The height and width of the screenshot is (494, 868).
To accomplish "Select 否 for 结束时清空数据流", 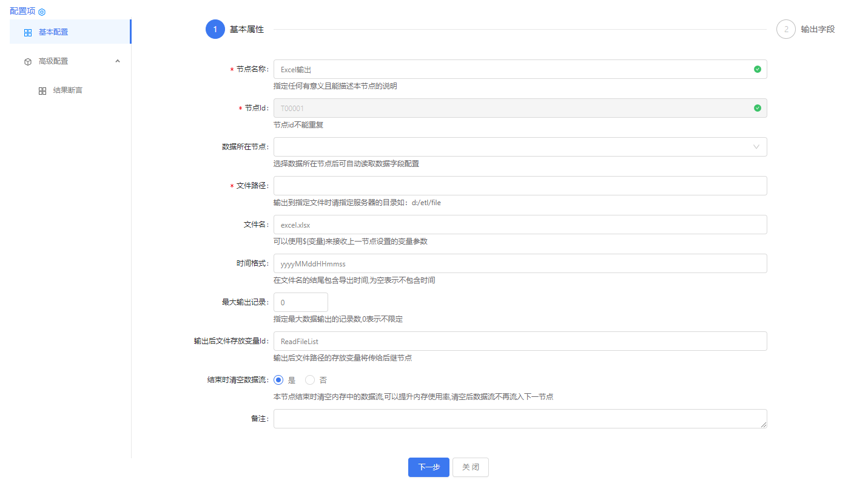I will tap(310, 380).
